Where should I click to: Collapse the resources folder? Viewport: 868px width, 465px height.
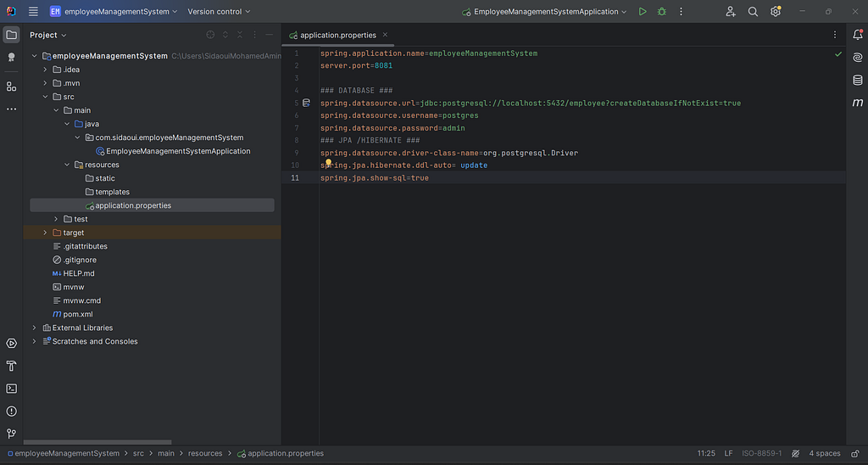click(67, 165)
